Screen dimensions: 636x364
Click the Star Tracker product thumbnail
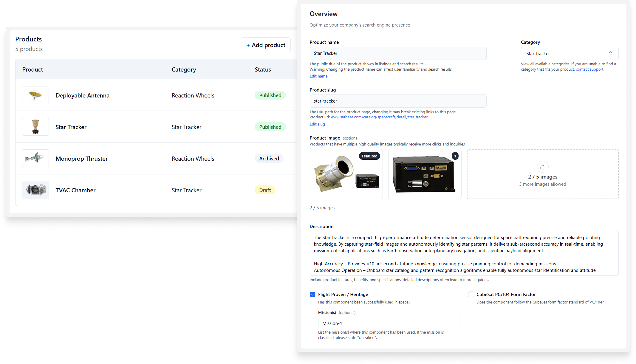(35, 127)
